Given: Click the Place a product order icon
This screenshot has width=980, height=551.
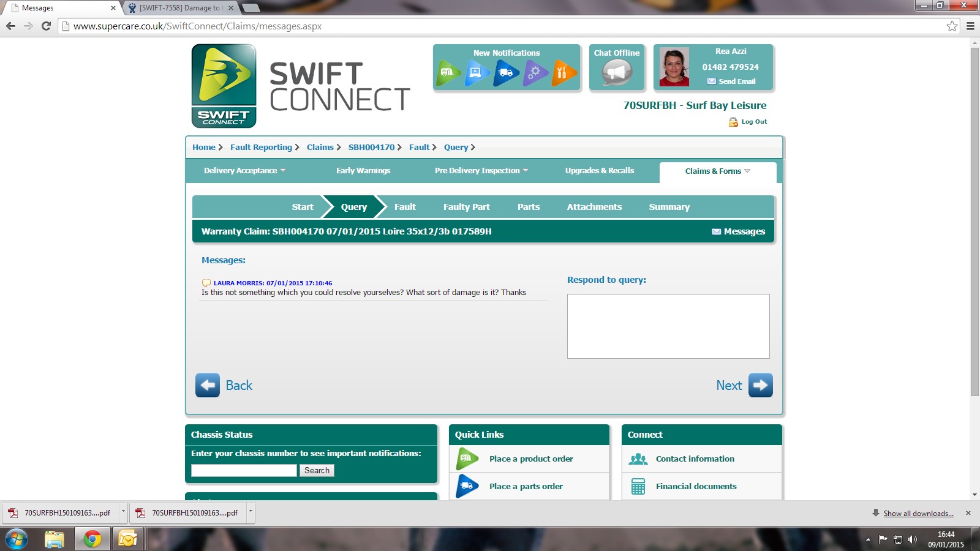Looking at the screenshot, I should click(x=467, y=459).
